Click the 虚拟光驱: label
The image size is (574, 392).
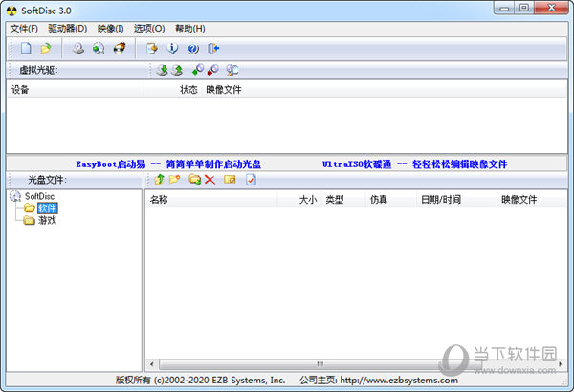38,70
